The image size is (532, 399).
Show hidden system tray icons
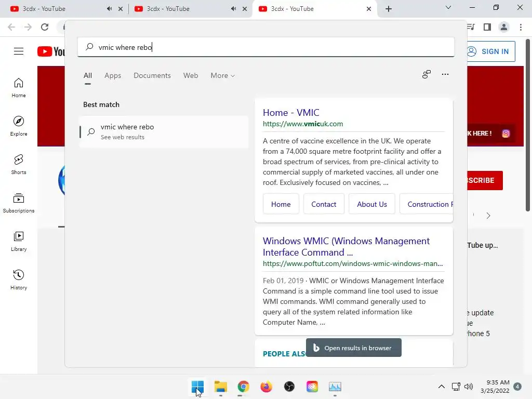pos(442,387)
